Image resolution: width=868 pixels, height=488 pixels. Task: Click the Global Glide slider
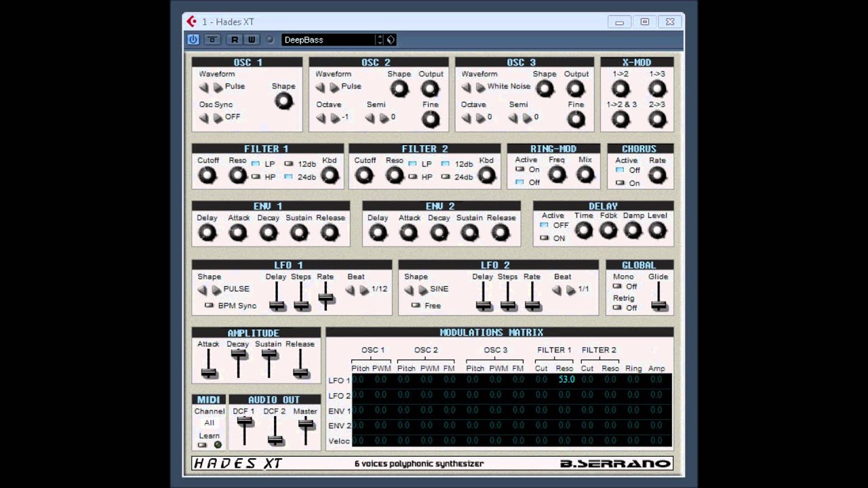[x=658, y=305]
